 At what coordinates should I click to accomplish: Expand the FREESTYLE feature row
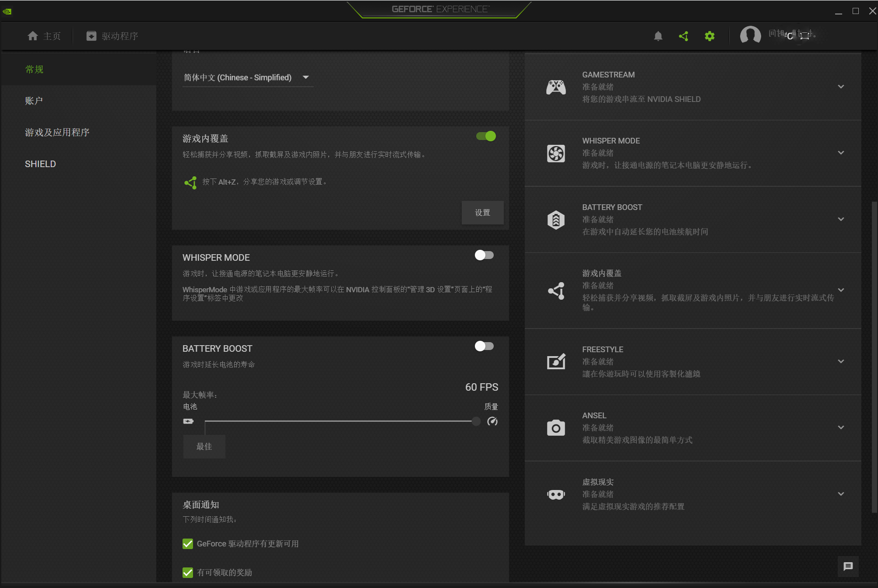point(841,361)
